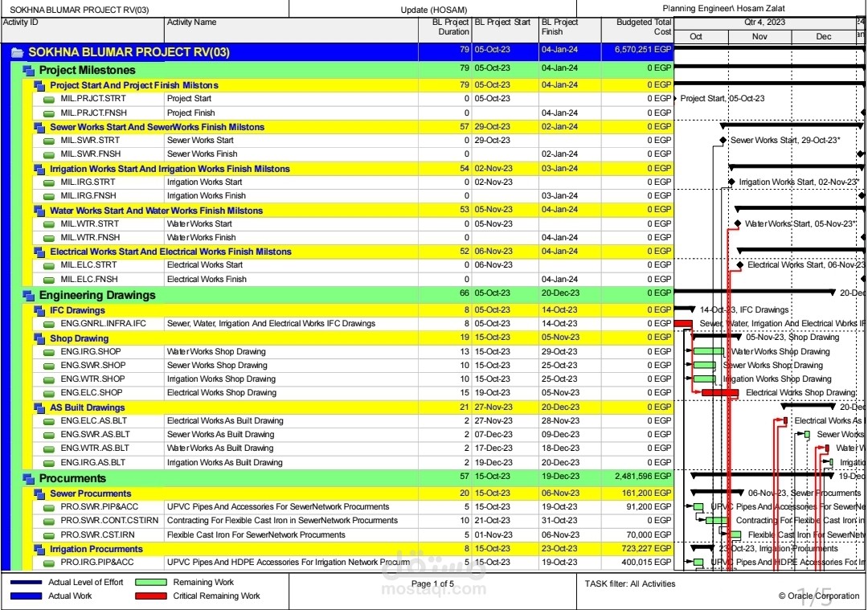Click the Qtr 4, 2023 timescale header
The width and height of the screenshot is (868, 610).
pos(764,23)
